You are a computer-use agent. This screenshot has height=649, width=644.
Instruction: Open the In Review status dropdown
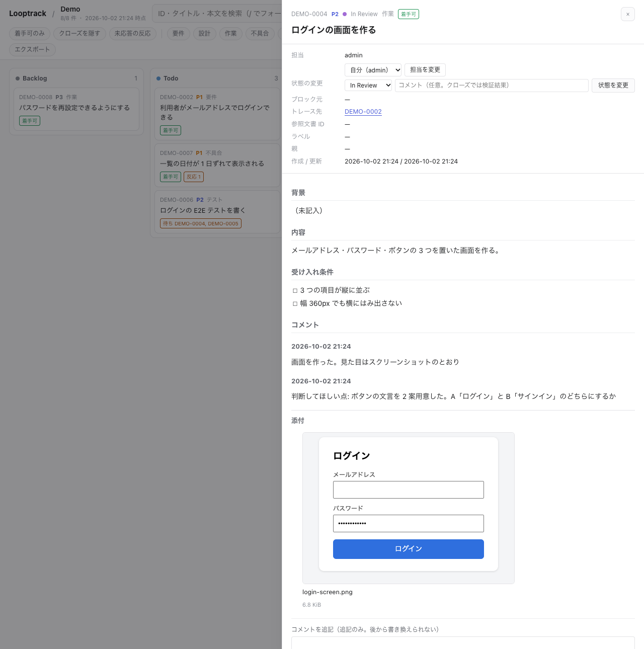tap(368, 86)
